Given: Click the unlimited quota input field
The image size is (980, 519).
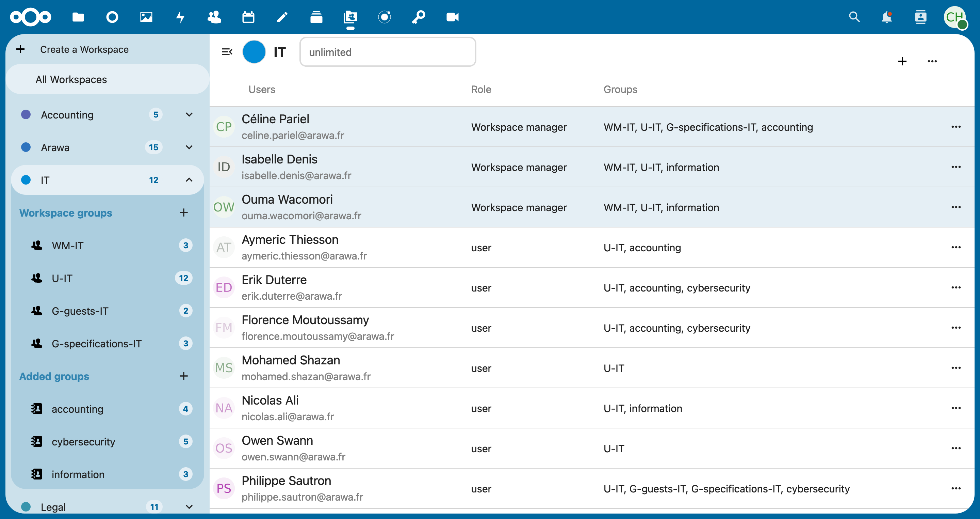Looking at the screenshot, I should (387, 52).
